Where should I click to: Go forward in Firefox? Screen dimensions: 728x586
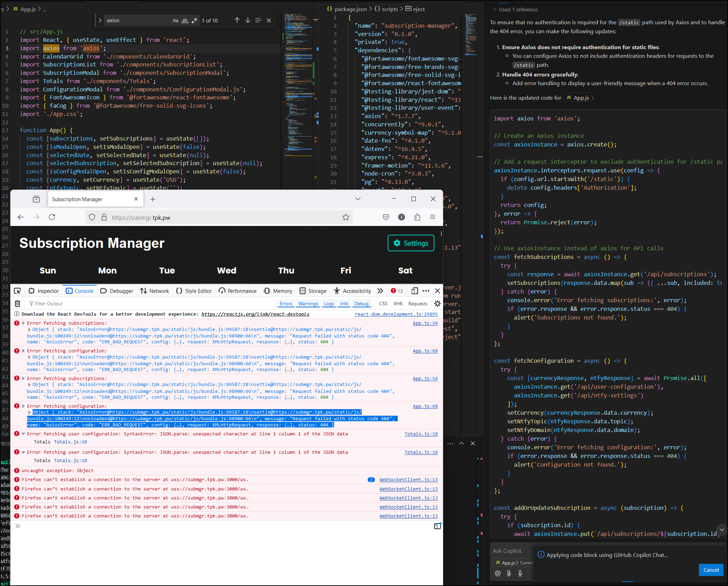(36, 217)
